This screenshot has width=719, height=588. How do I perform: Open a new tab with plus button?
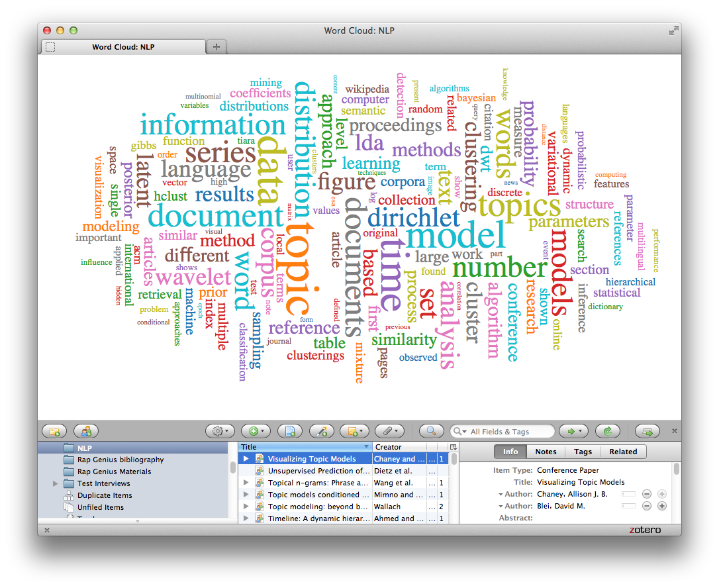[x=216, y=47]
